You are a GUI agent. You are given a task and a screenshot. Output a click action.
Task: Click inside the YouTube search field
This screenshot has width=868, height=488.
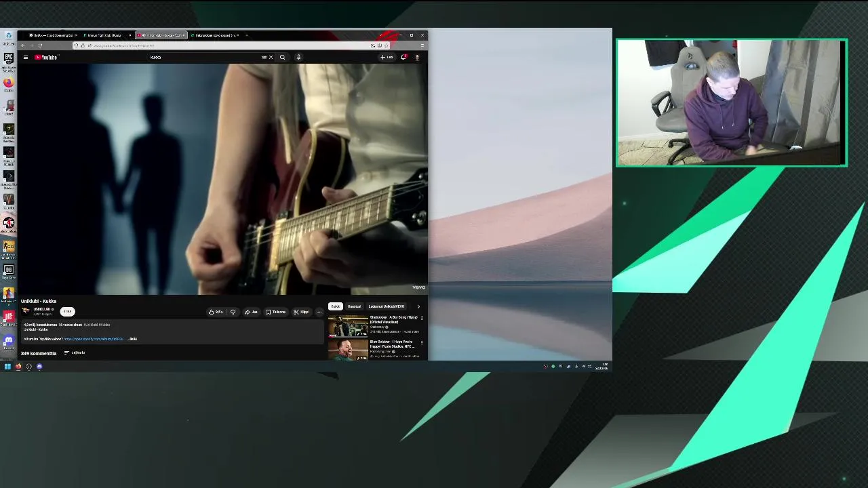tap(203, 58)
